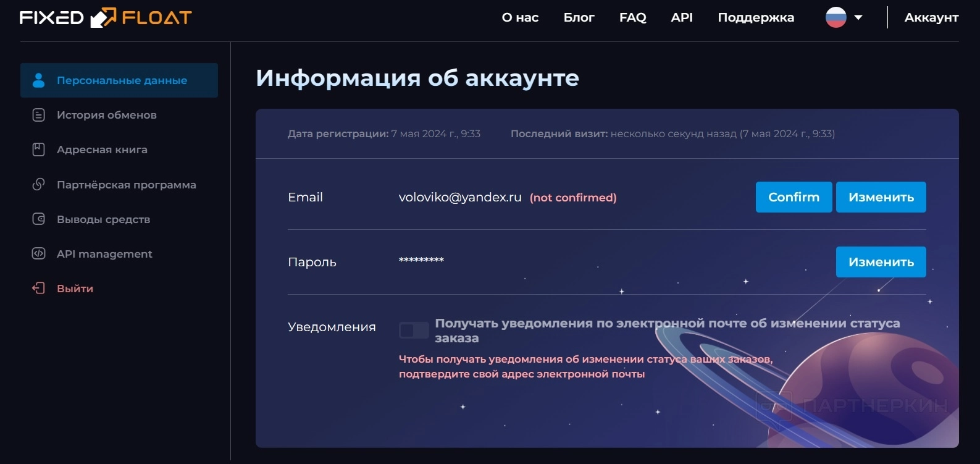Toggle email notifications switch
Viewport: 980px width, 464px height.
(x=414, y=331)
